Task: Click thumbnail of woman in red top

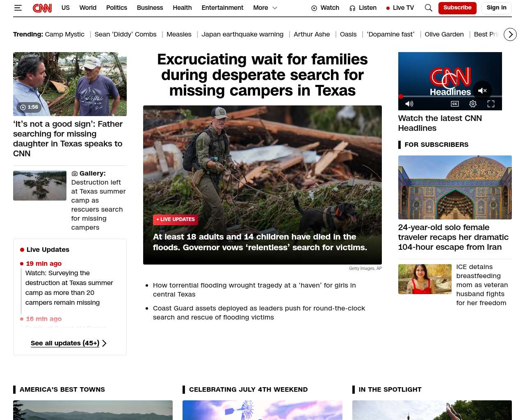Action: coord(425,279)
